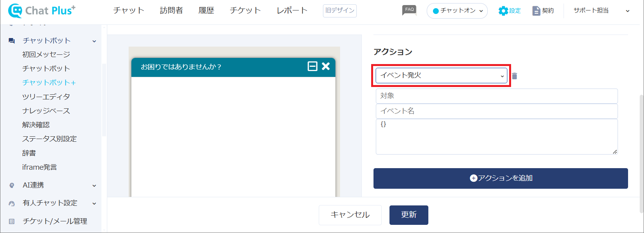The height and width of the screenshot is (233, 644).
Task: Click the page vertical scrollbar
Action: pos(641,153)
